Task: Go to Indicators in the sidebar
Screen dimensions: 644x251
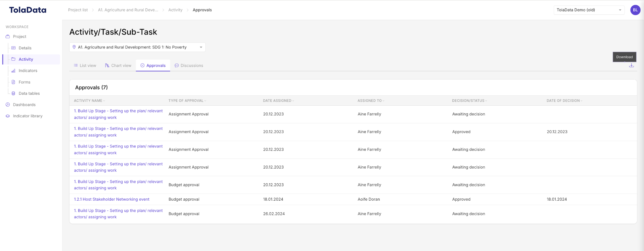Action: coord(28,71)
